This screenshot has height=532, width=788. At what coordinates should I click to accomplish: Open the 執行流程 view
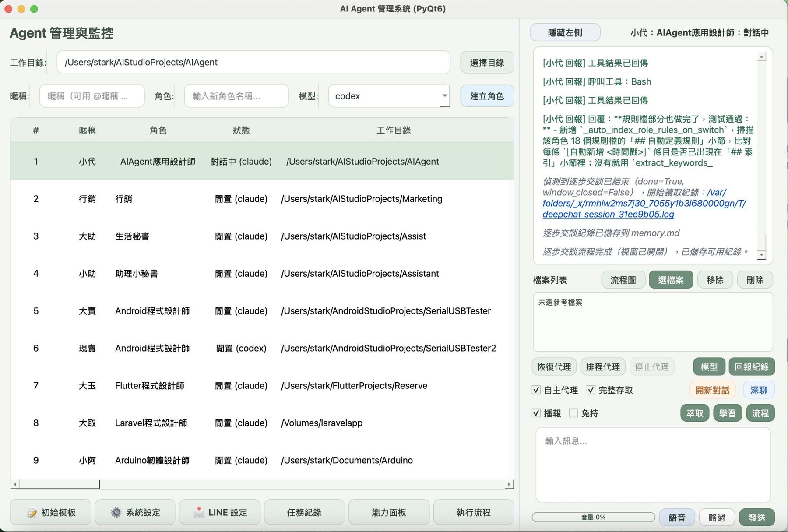coord(473,512)
